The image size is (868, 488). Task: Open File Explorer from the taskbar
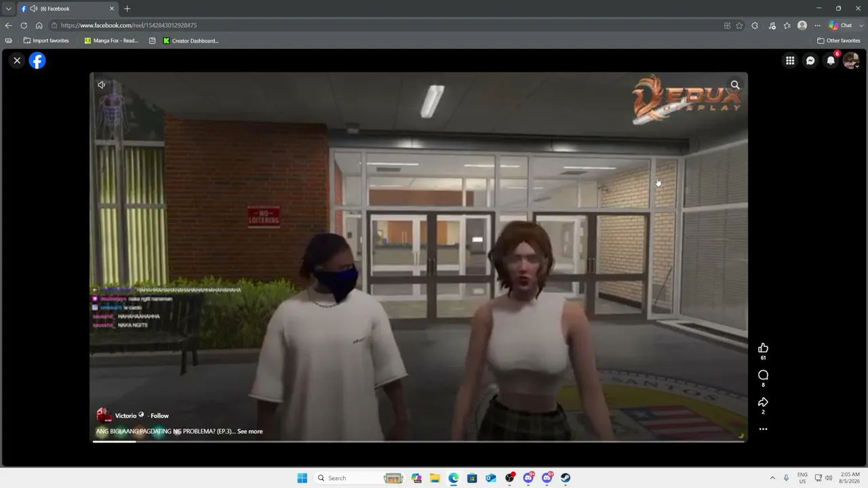click(x=435, y=478)
